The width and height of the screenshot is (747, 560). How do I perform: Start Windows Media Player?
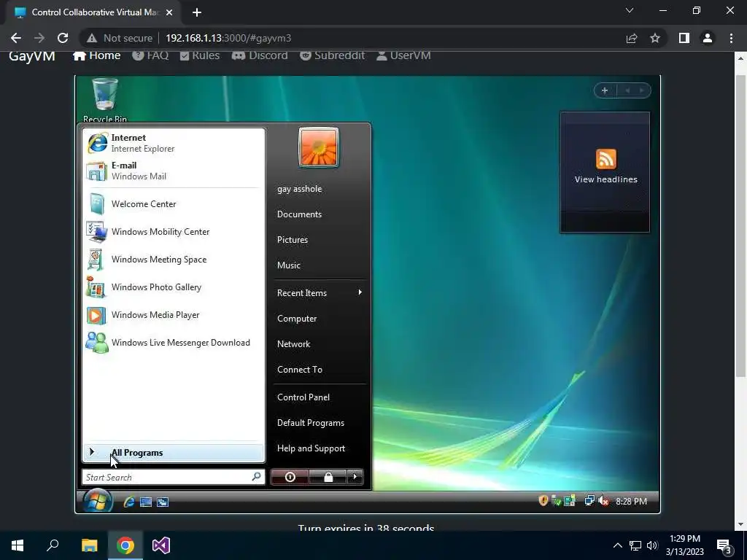coord(174,315)
